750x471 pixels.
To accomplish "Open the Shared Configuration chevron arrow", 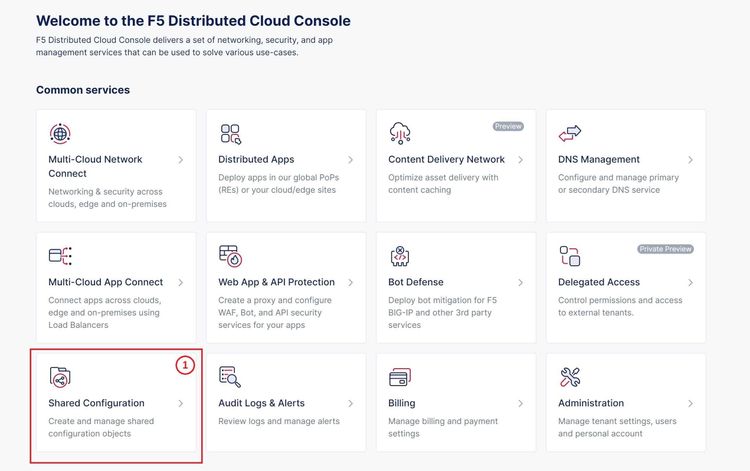I will (x=181, y=404).
